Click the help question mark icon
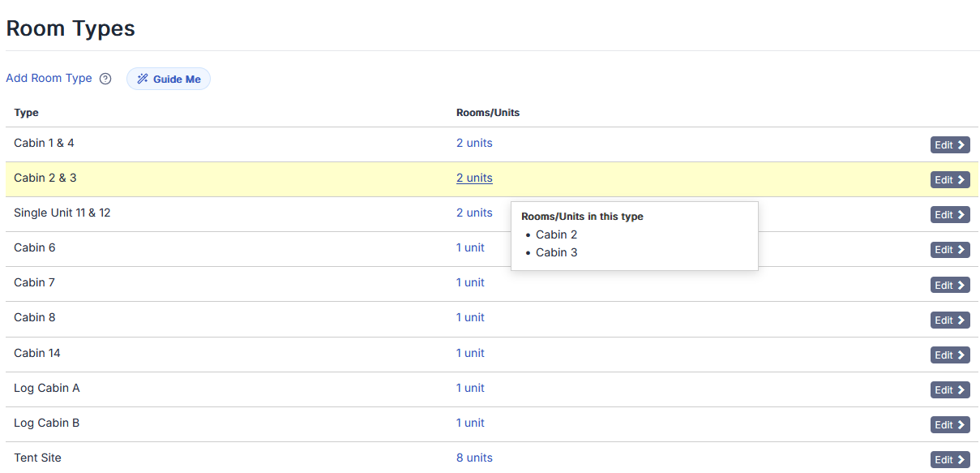The width and height of the screenshot is (980, 473). tap(105, 79)
